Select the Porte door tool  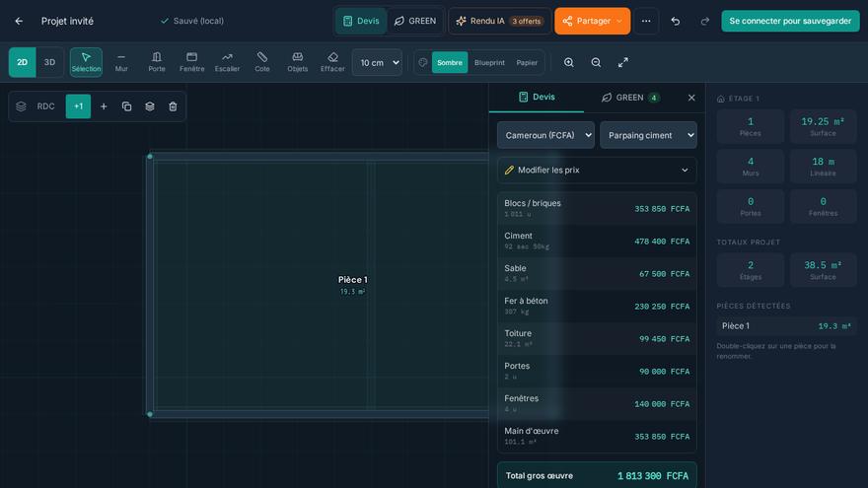pyautogui.click(x=157, y=62)
